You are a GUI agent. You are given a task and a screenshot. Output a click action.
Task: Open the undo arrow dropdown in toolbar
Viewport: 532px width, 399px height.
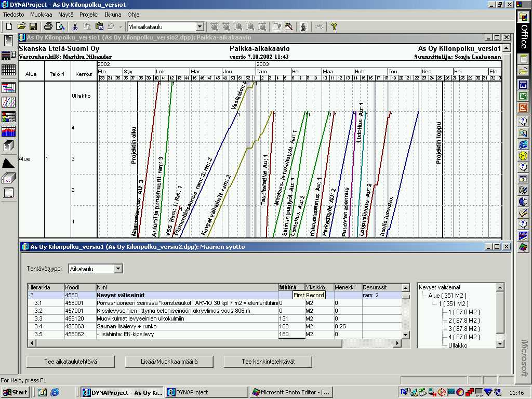click(121, 26)
